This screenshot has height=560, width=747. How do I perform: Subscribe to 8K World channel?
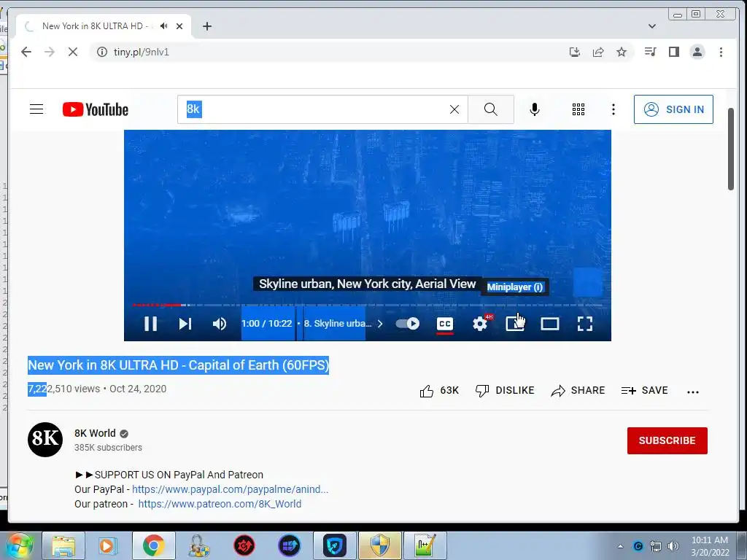[667, 440]
